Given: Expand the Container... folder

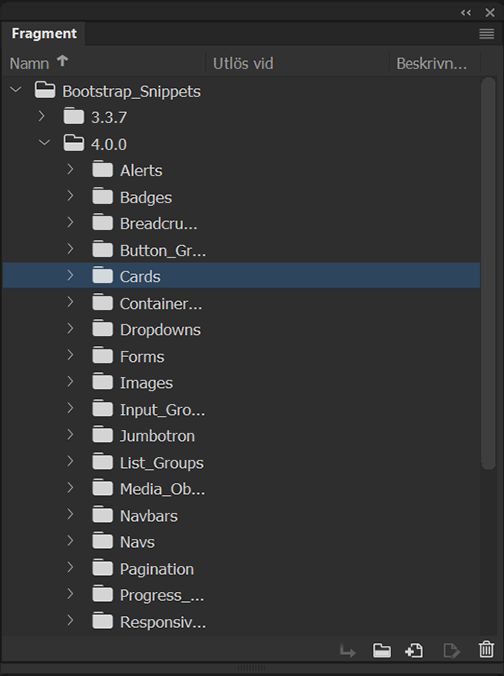Looking at the screenshot, I should coord(70,302).
